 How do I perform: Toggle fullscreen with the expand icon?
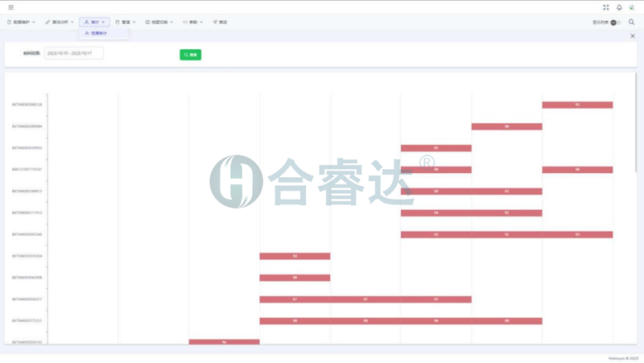click(606, 7)
